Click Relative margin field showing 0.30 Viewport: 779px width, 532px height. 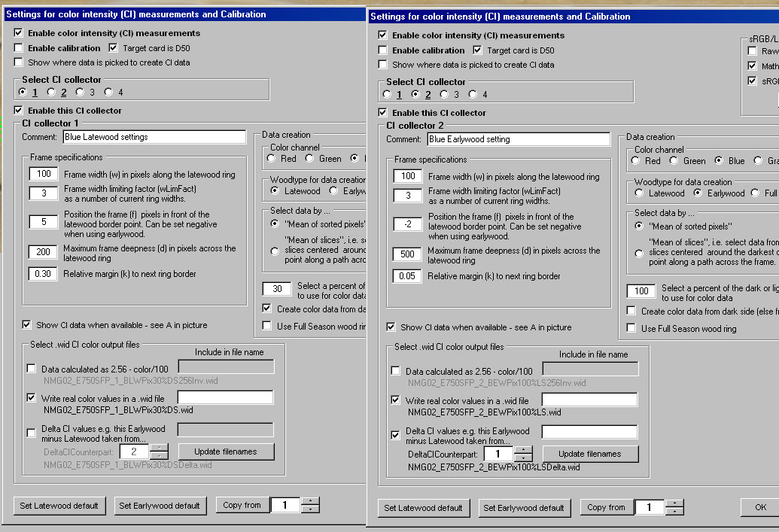(44, 274)
